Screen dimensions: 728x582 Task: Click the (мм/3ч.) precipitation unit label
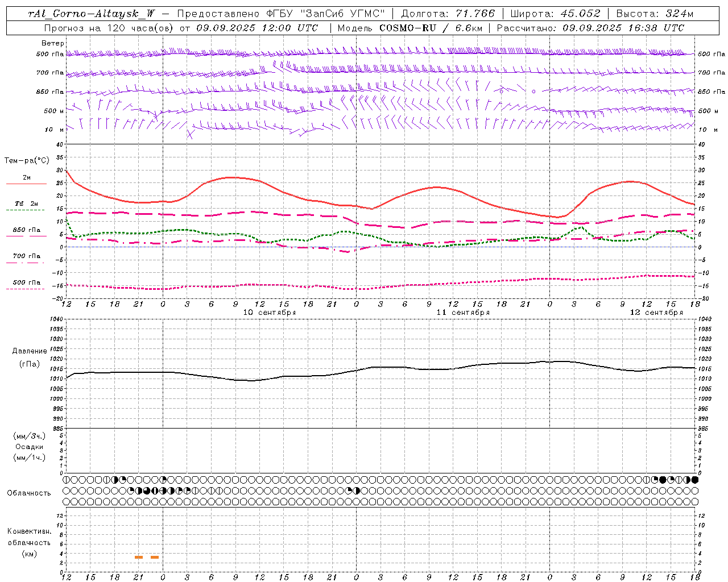(29, 436)
